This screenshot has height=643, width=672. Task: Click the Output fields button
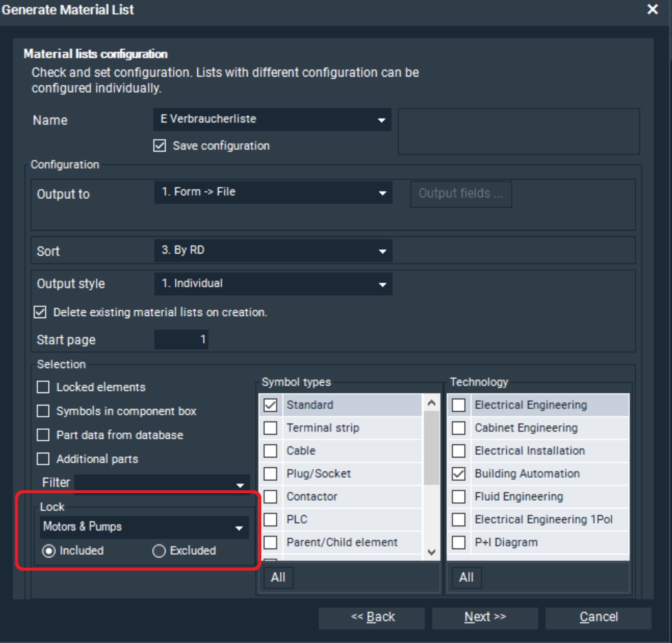pos(461,194)
